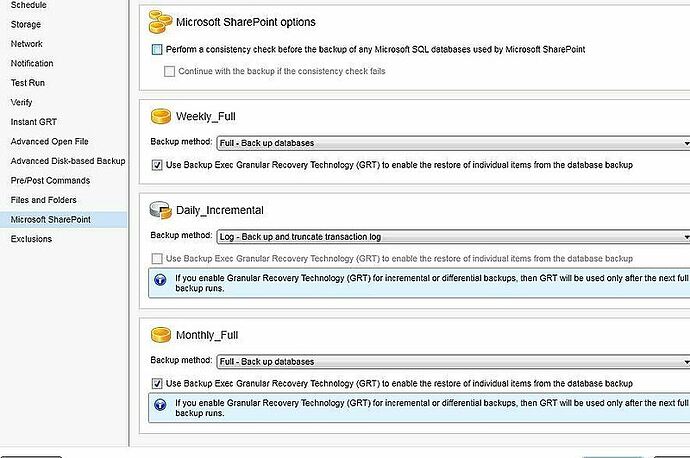Click the Microsoft SharePoint options coins icon

160,20
